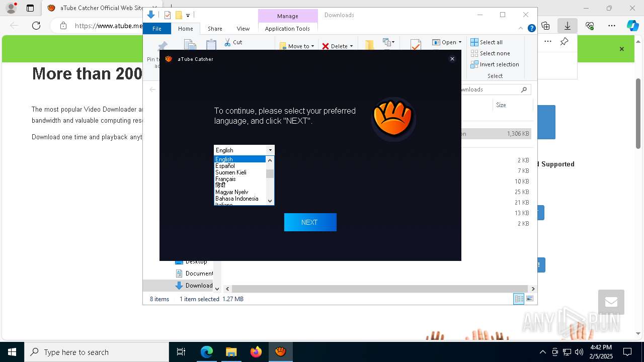The width and height of the screenshot is (644, 362).
Task: Open the Open dropdown in ribbon
Action: (447, 42)
